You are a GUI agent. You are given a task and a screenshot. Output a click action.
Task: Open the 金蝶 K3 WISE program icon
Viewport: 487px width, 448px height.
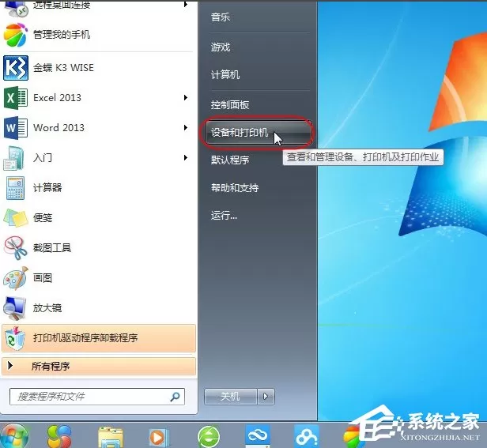[x=16, y=68]
